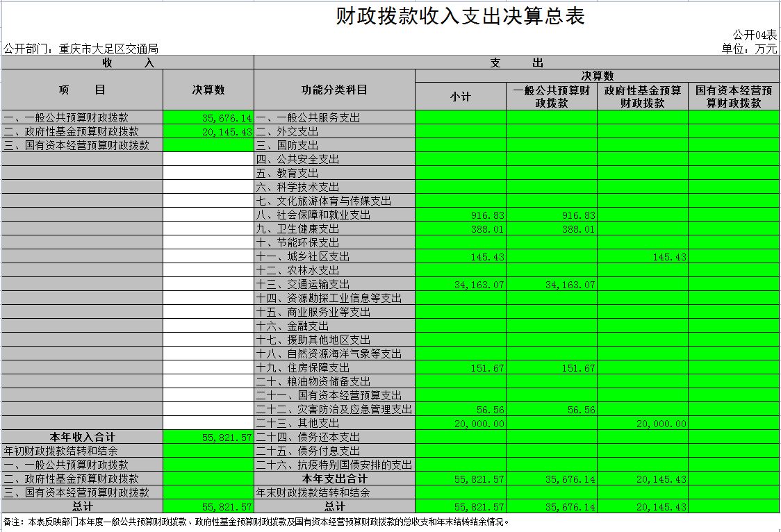Select 十七、援助其他地区支出 cell
This screenshot has height=532, width=781.
[x=334, y=340]
